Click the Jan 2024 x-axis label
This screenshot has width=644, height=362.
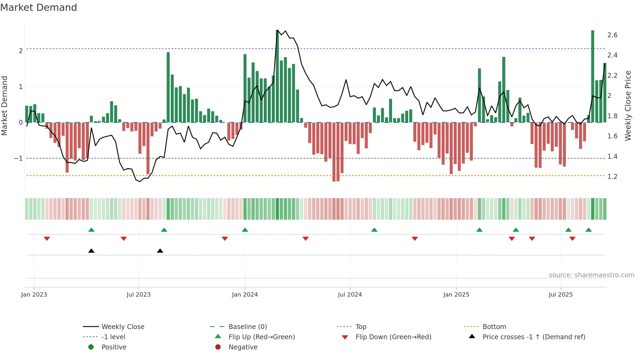pyautogui.click(x=245, y=294)
